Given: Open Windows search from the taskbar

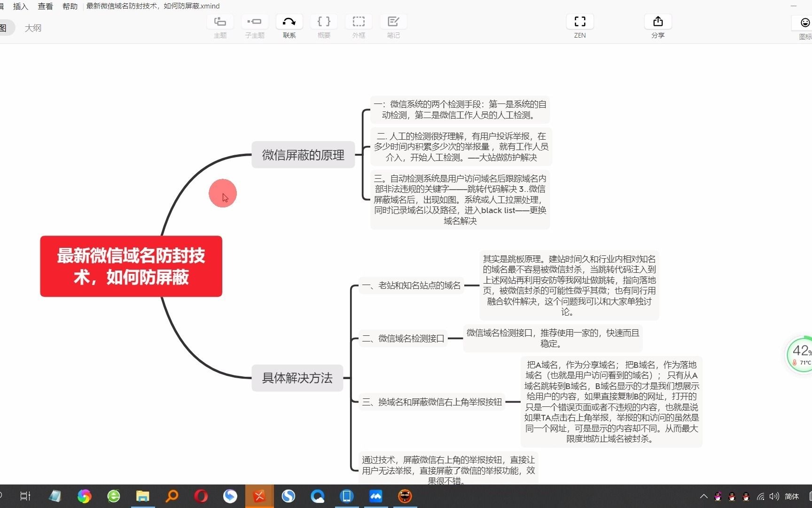Looking at the screenshot, I should coord(172,496).
